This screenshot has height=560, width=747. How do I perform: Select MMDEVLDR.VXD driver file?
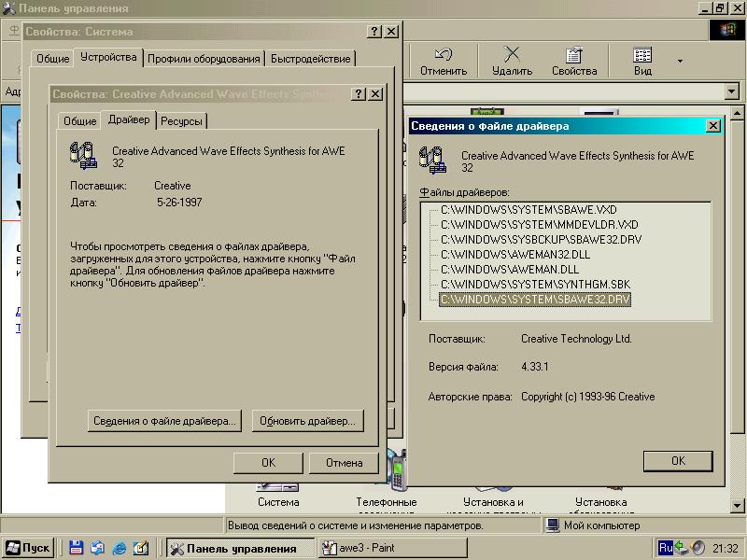(x=540, y=224)
